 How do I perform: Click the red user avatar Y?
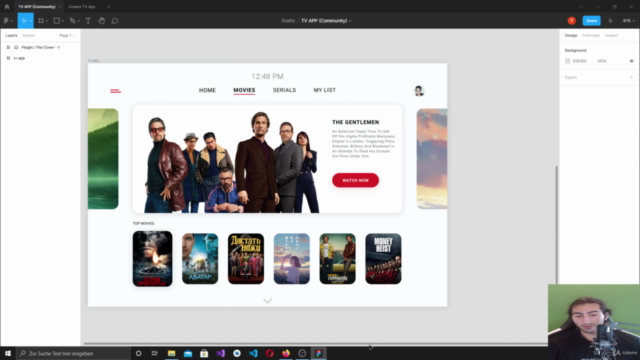coord(571,21)
